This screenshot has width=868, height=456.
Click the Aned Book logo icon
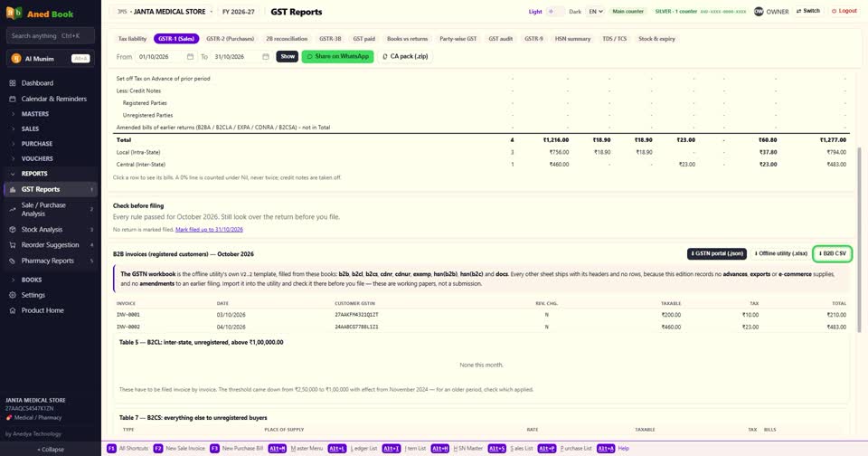coord(14,13)
